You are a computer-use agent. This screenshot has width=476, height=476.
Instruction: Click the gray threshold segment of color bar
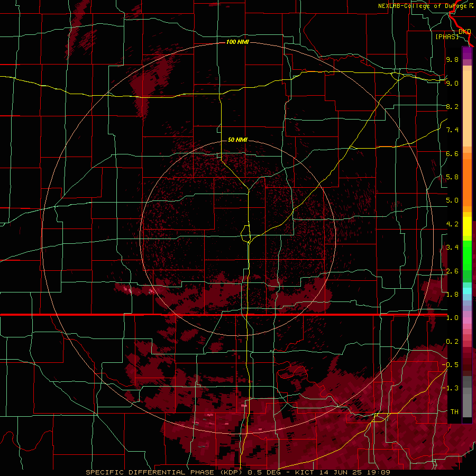467,402
